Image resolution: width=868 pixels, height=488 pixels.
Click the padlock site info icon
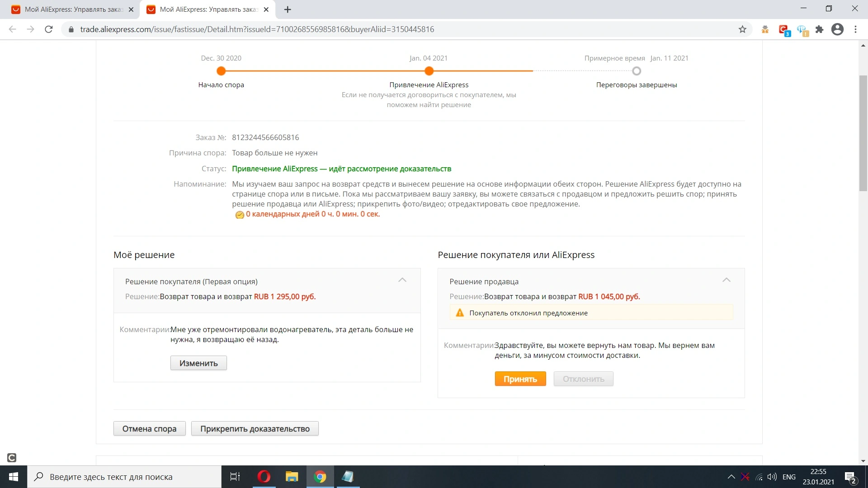(71, 29)
